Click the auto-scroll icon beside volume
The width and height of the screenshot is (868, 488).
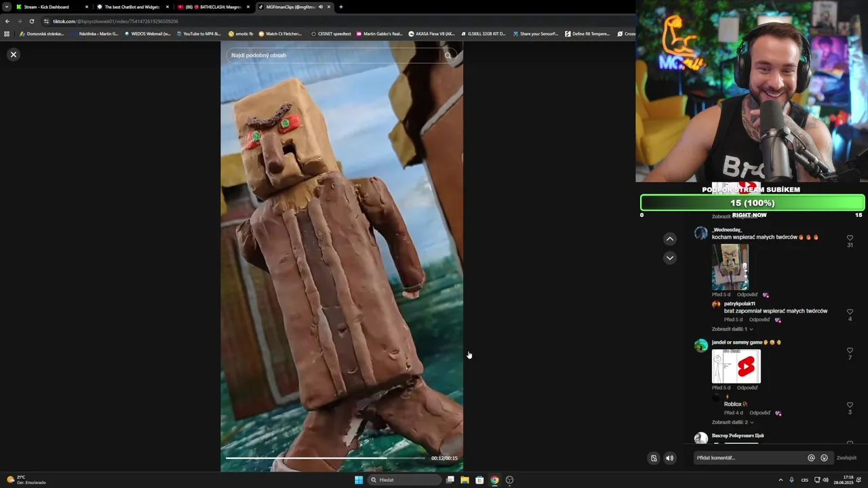[x=654, y=458]
